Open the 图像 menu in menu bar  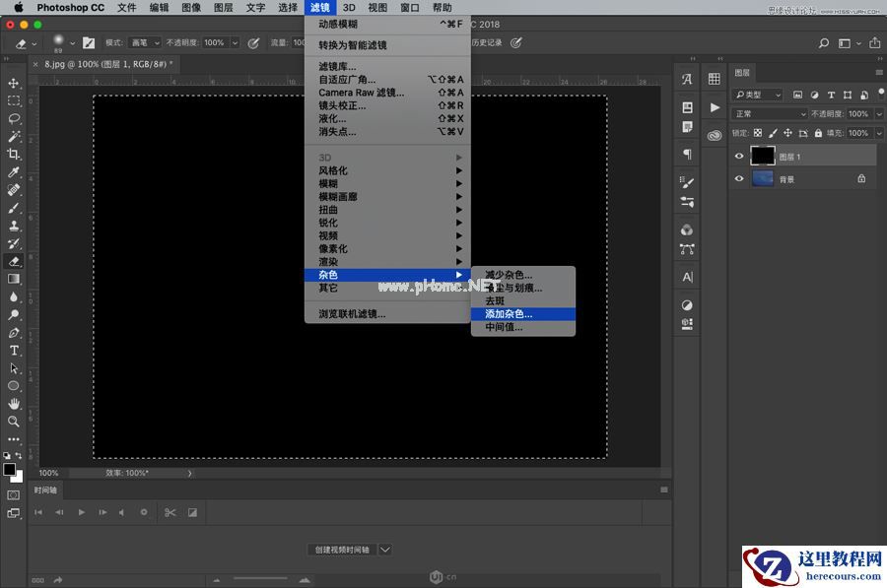click(191, 8)
